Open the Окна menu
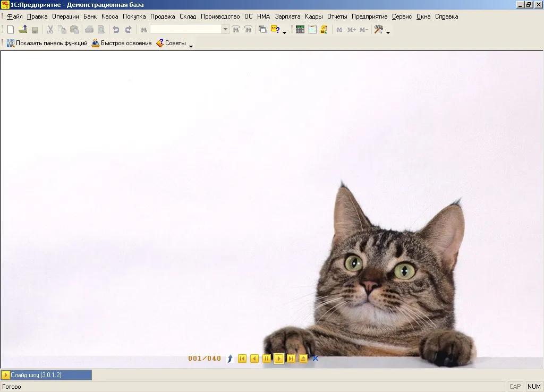Viewport: 544px width, 392px height. pos(423,16)
